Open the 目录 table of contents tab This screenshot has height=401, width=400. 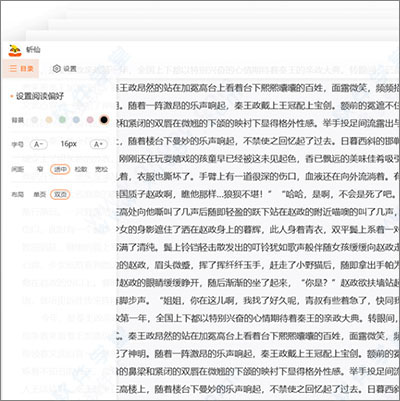click(21, 69)
